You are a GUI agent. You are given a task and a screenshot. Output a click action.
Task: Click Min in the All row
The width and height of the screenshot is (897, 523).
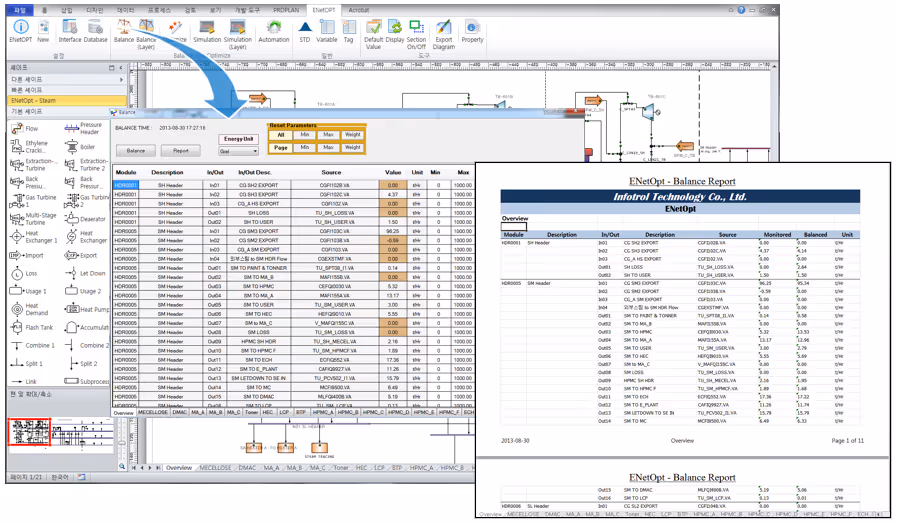tap(304, 135)
